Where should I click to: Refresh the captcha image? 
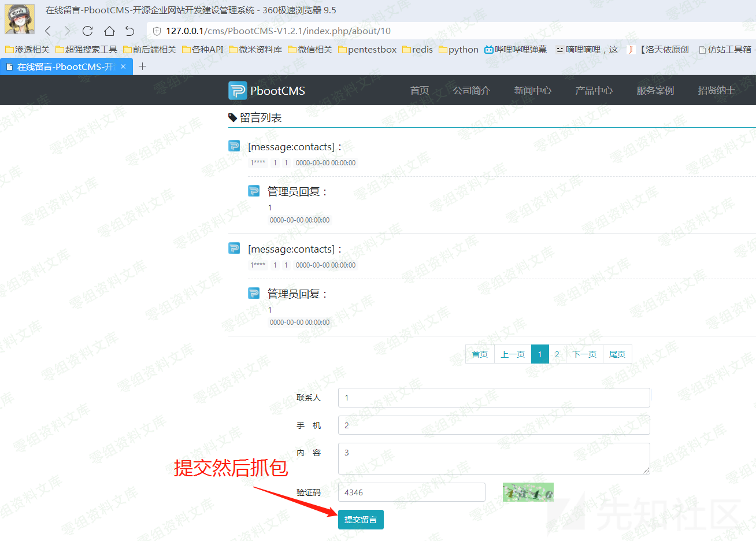click(528, 492)
